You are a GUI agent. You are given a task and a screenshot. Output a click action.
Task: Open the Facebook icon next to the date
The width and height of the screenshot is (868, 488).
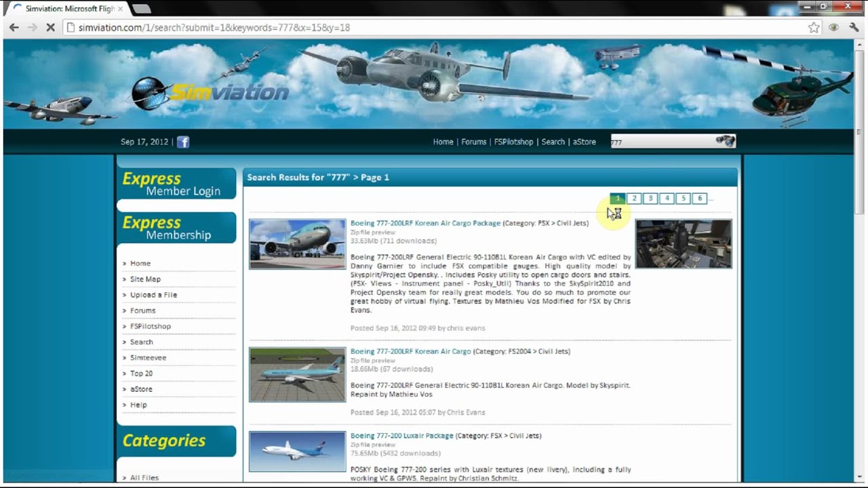(x=183, y=142)
